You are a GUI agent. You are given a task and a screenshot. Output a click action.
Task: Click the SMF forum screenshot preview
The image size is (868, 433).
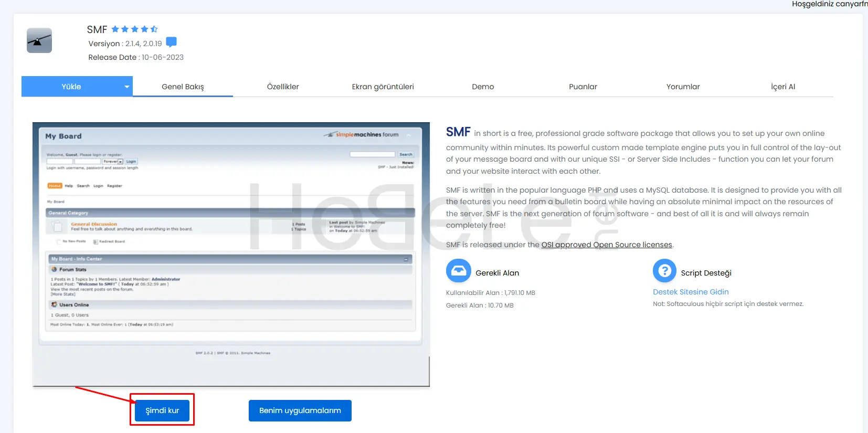point(231,255)
